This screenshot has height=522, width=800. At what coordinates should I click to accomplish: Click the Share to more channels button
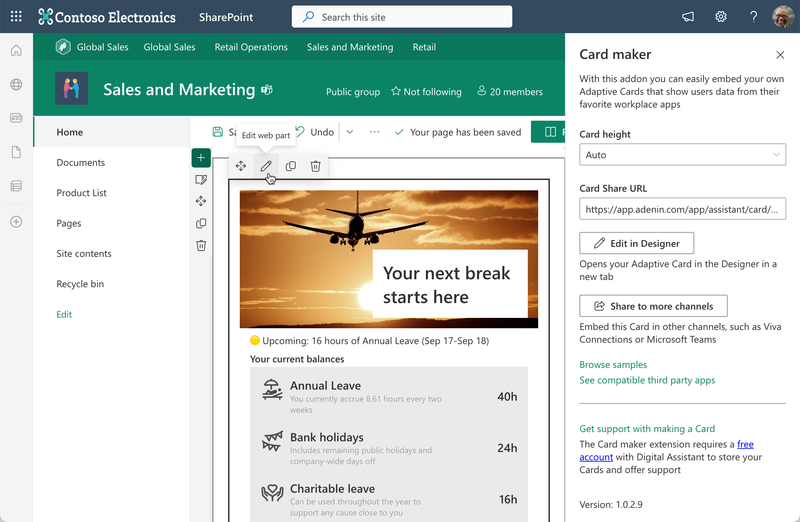coord(653,306)
